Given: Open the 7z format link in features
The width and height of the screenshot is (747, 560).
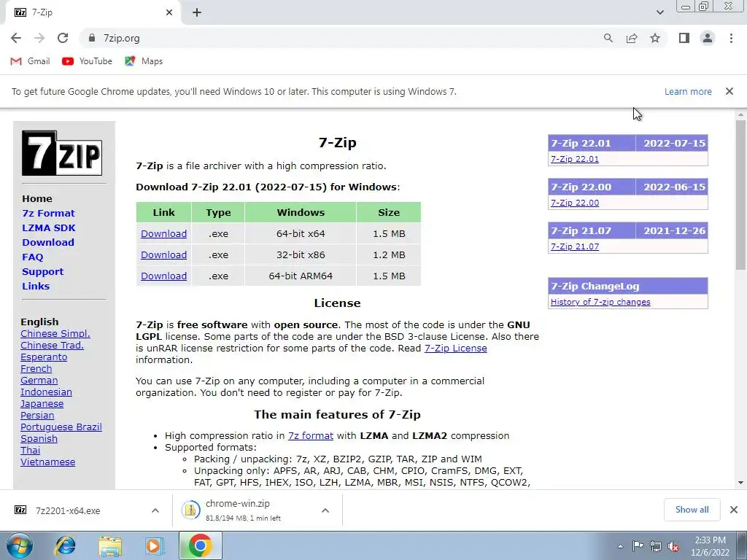Looking at the screenshot, I should pyautogui.click(x=311, y=436).
